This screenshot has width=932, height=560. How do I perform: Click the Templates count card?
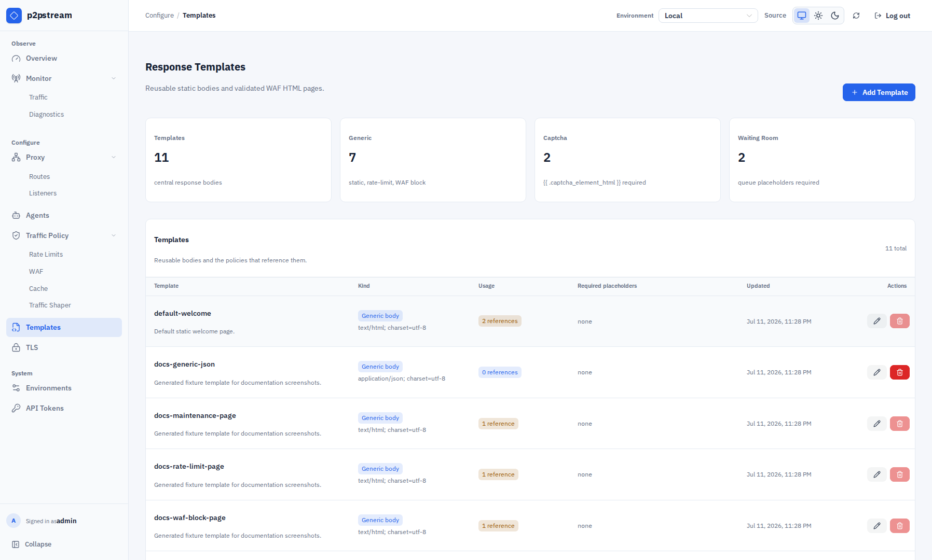tap(238, 160)
